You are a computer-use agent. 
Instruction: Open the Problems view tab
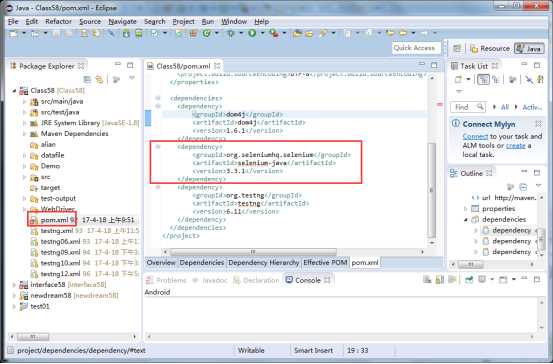(166, 280)
